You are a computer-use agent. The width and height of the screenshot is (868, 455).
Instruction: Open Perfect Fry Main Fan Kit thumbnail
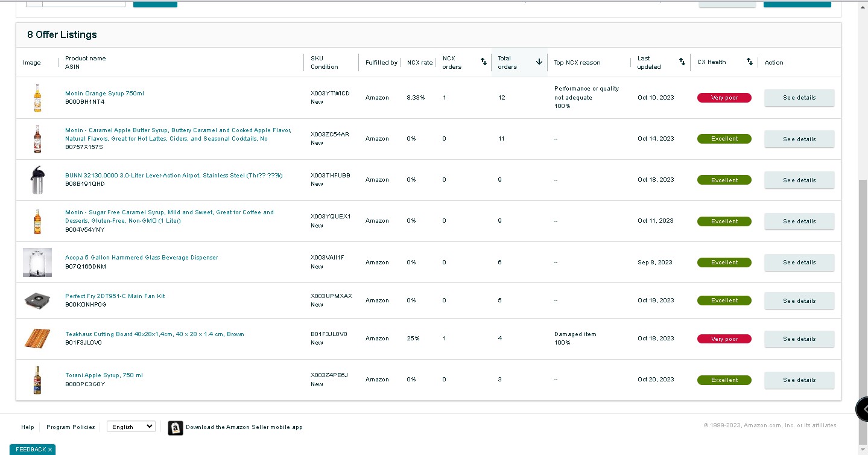click(37, 301)
